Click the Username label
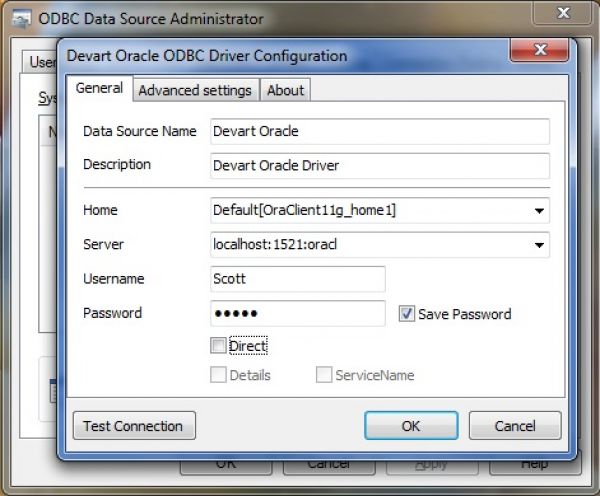The height and width of the screenshot is (496, 600). tap(114, 279)
